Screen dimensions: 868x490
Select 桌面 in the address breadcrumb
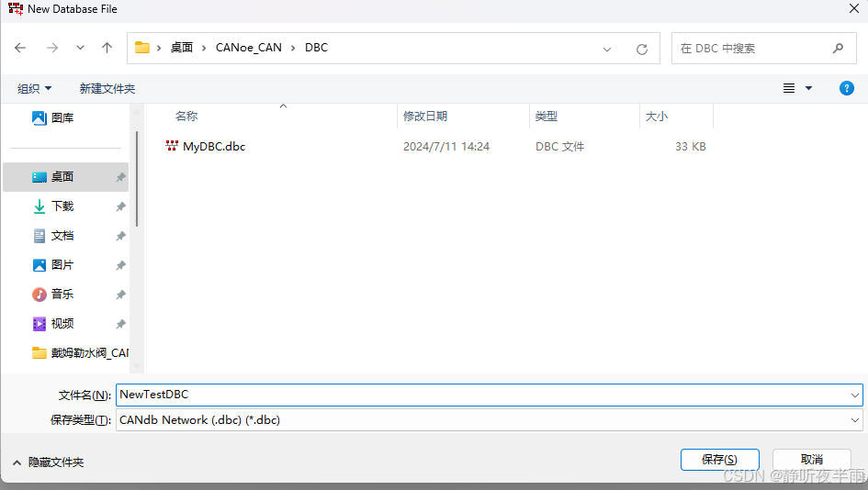coord(182,48)
